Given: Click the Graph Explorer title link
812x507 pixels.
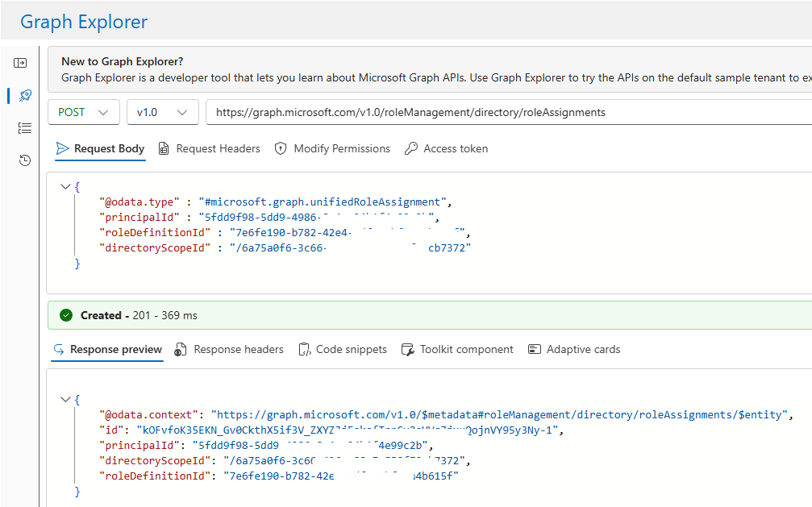Looking at the screenshot, I should tap(84, 22).
